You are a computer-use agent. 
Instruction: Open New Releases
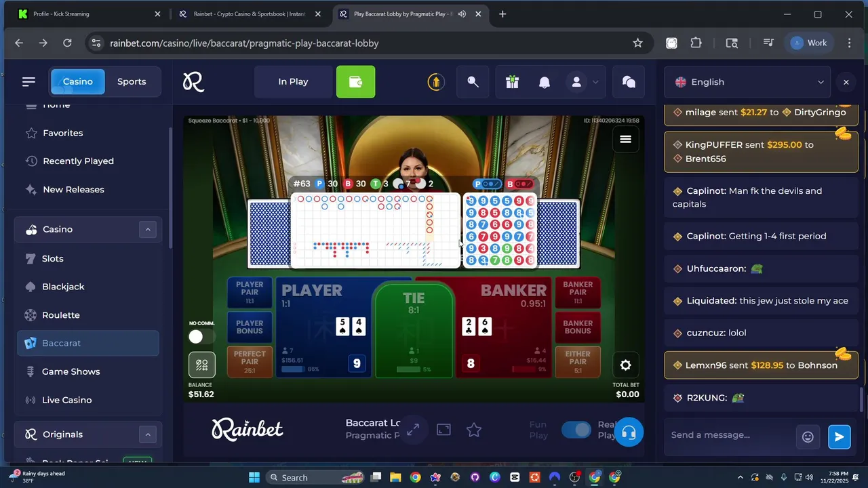[x=88, y=190]
